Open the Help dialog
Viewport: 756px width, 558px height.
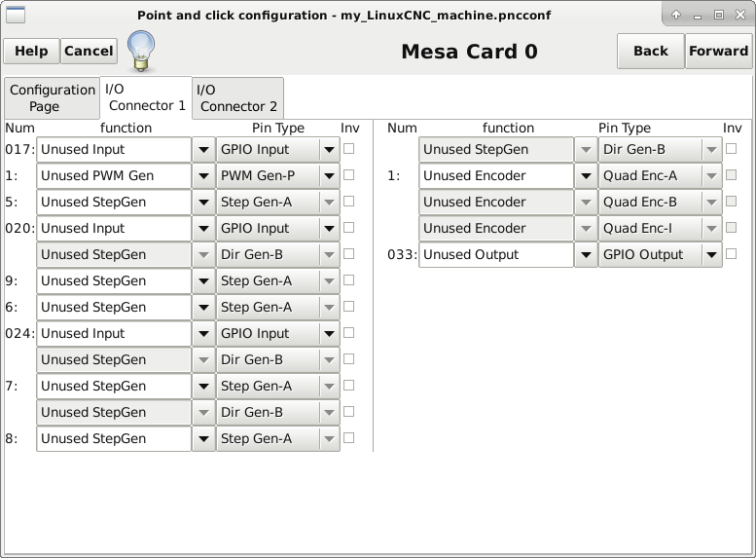[31, 51]
